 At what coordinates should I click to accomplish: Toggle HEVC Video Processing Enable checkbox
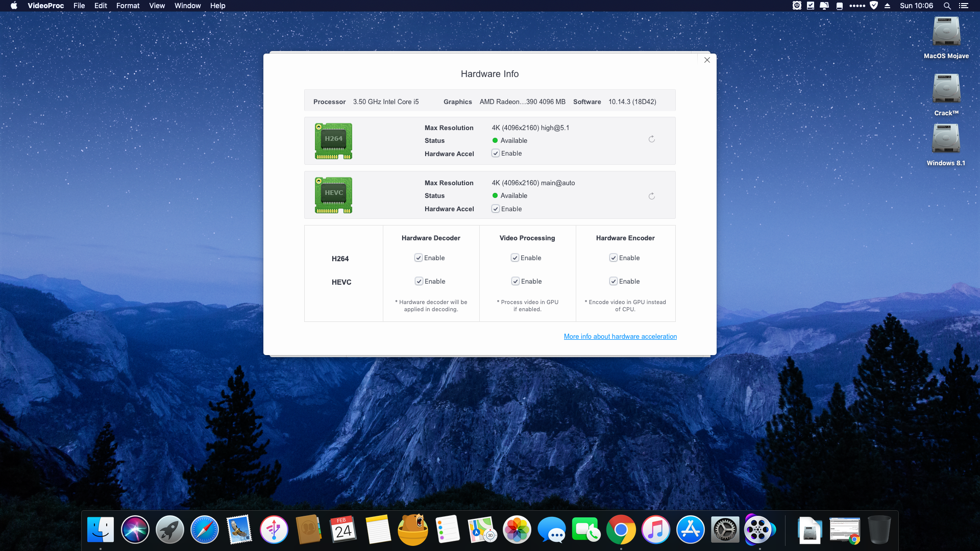tap(516, 282)
